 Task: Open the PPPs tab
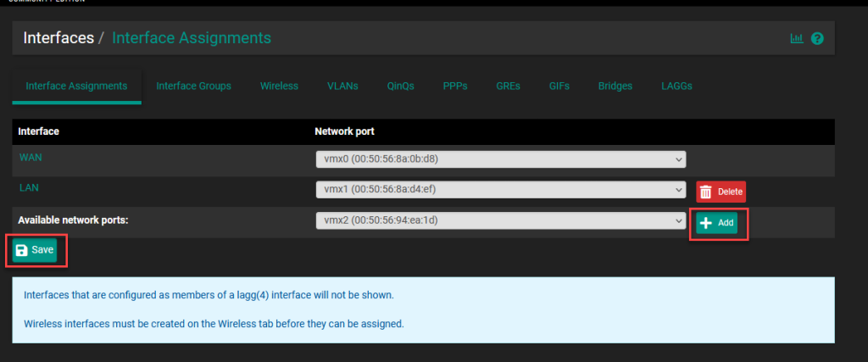[x=455, y=86]
